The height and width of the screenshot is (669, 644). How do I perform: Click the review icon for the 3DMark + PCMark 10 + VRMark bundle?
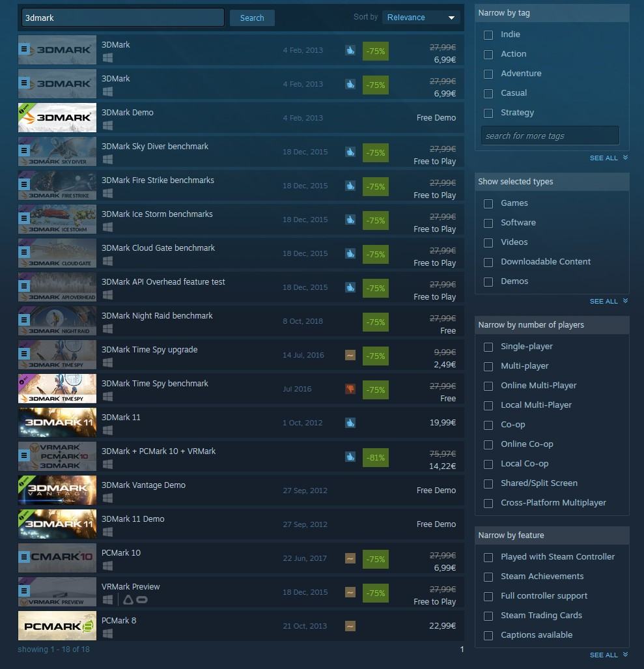tap(350, 457)
